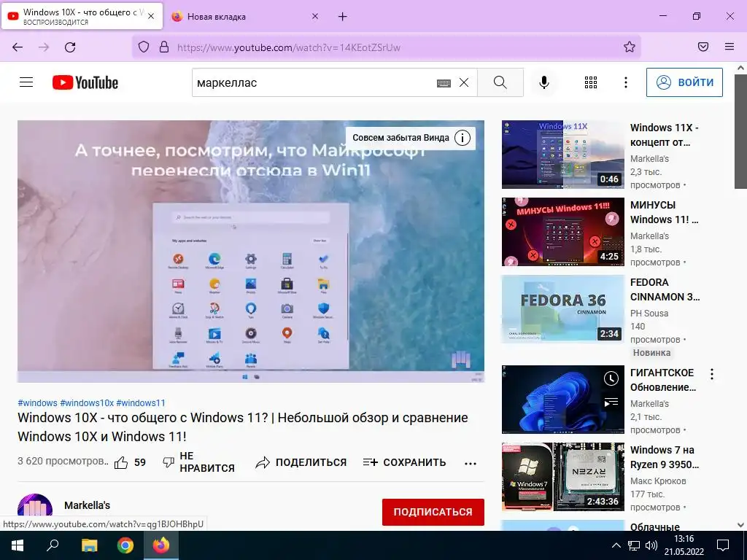The image size is (747, 560).
Task: Open YouTube settings three-dot menu
Action: (x=625, y=82)
